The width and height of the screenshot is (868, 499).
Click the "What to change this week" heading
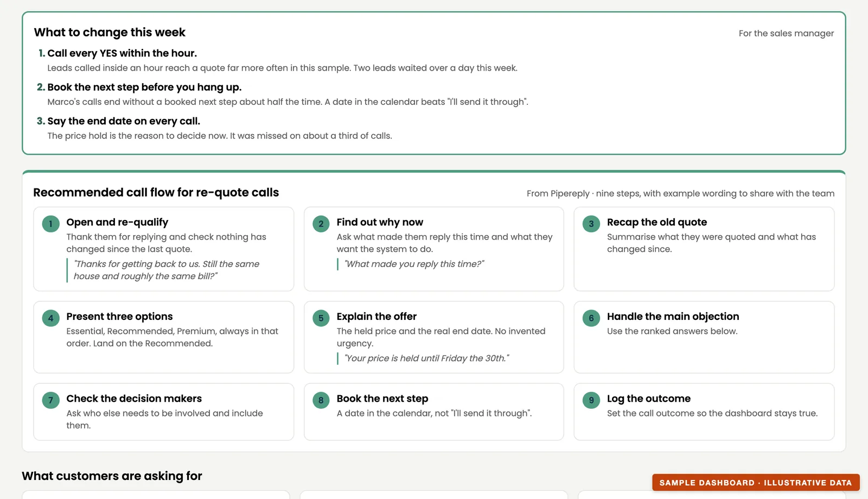pyautogui.click(x=110, y=33)
